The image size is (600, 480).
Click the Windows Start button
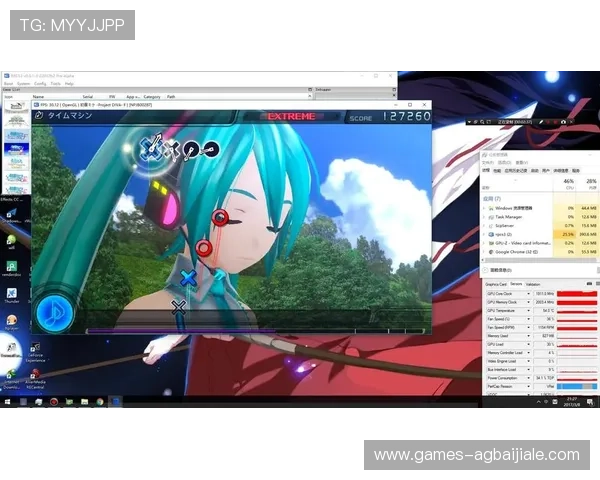[6, 402]
